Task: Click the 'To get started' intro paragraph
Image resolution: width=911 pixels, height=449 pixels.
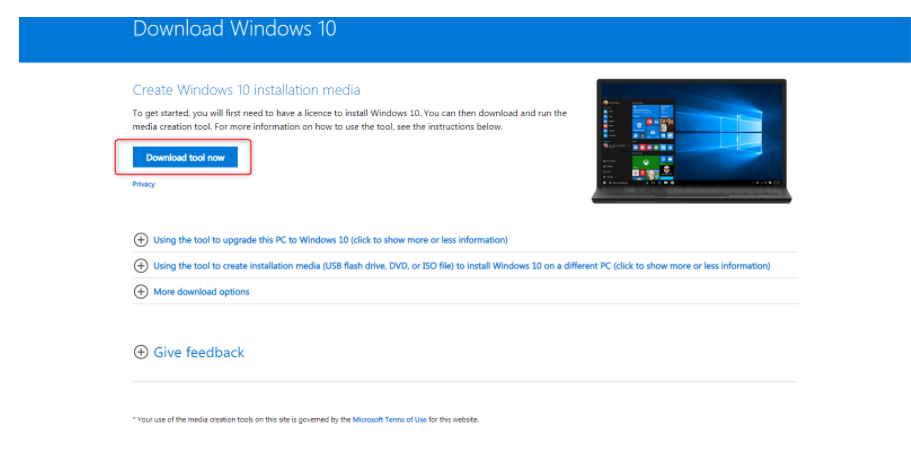Action: pos(349,120)
